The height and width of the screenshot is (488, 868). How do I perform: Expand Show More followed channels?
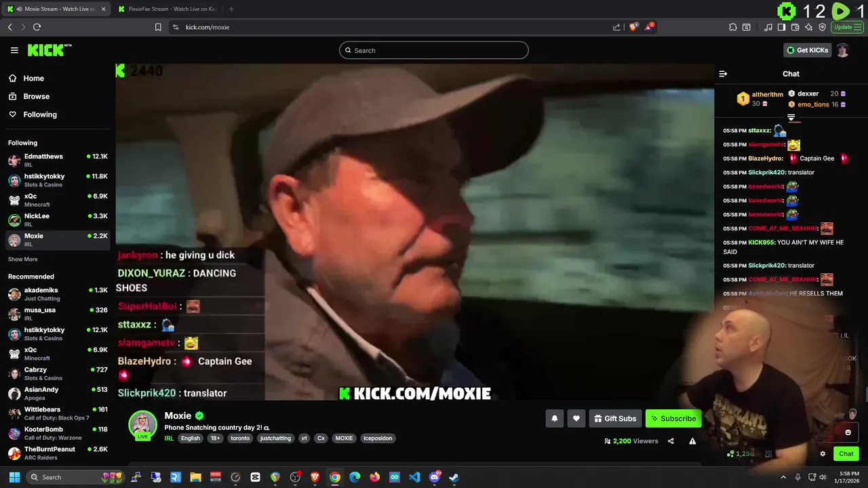coord(22,260)
